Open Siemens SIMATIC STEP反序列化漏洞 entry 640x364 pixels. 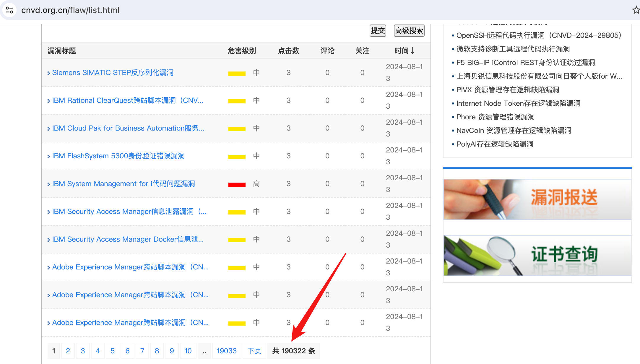[x=113, y=73]
